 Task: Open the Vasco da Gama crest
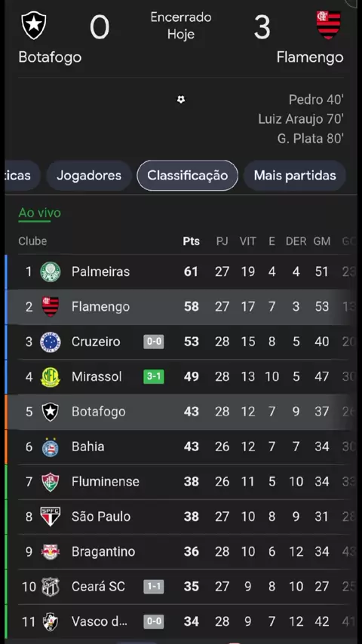tap(50, 621)
